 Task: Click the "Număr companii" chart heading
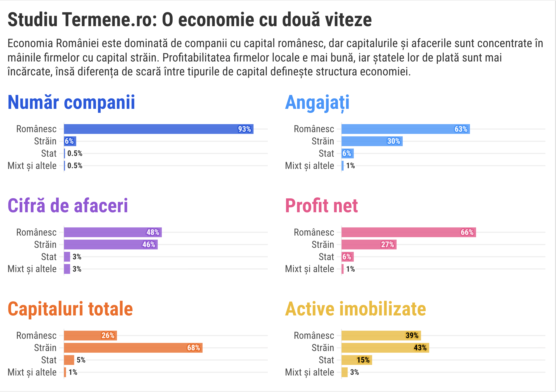[x=71, y=102]
